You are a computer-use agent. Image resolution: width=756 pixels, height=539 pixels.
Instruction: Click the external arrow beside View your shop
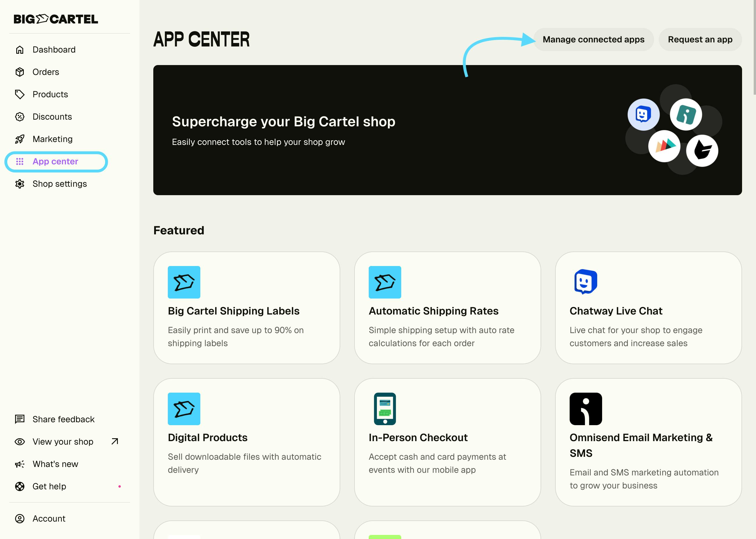tap(115, 441)
